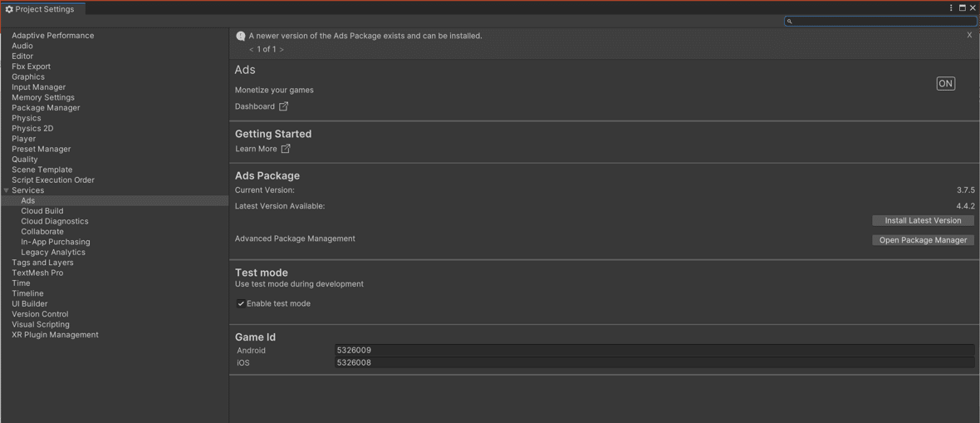
Task: Open the Player settings category
Action: (24, 138)
